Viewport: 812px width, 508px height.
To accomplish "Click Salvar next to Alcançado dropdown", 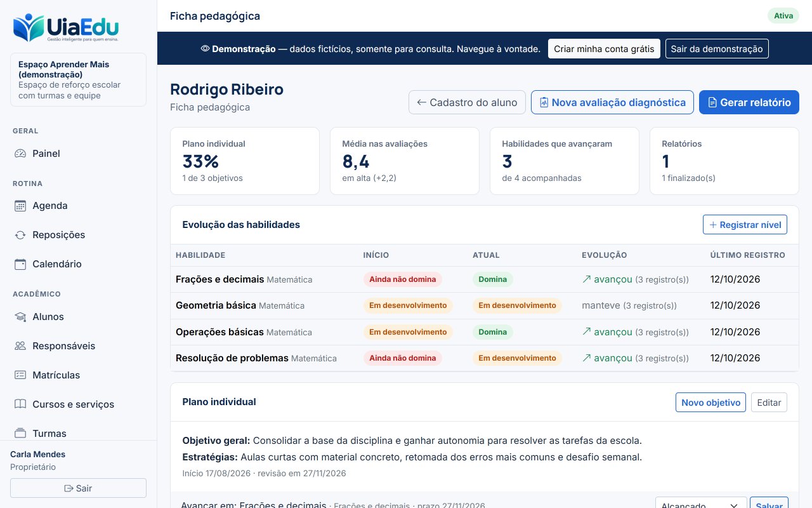I will click(x=769, y=505).
